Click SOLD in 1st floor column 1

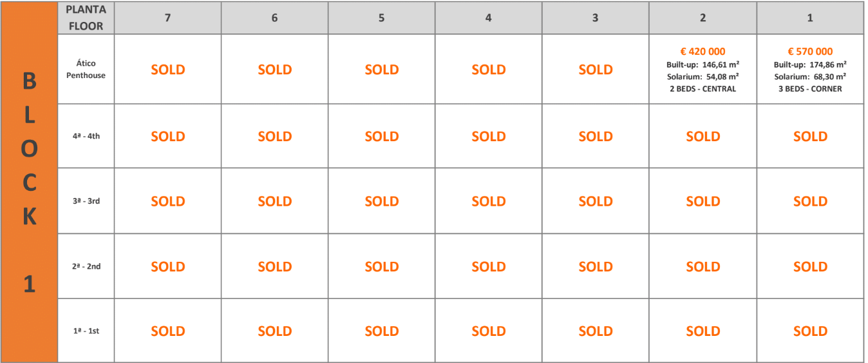[x=810, y=331]
